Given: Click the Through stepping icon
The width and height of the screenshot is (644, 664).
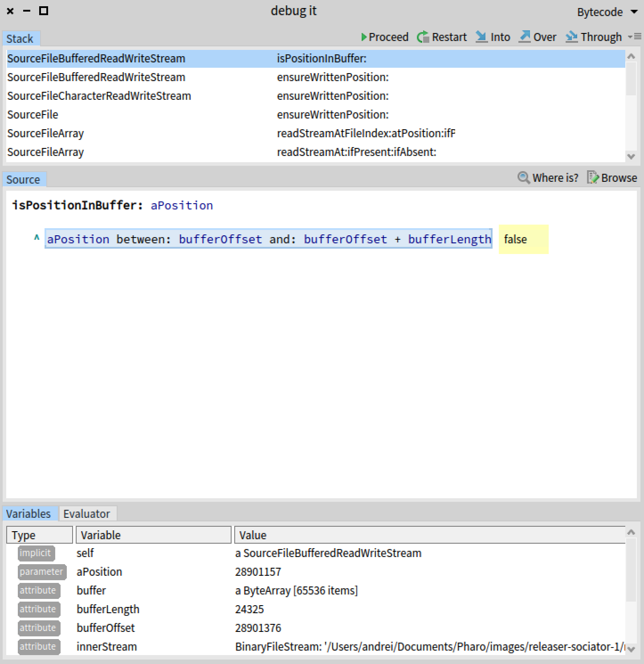Looking at the screenshot, I should tap(572, 37).
